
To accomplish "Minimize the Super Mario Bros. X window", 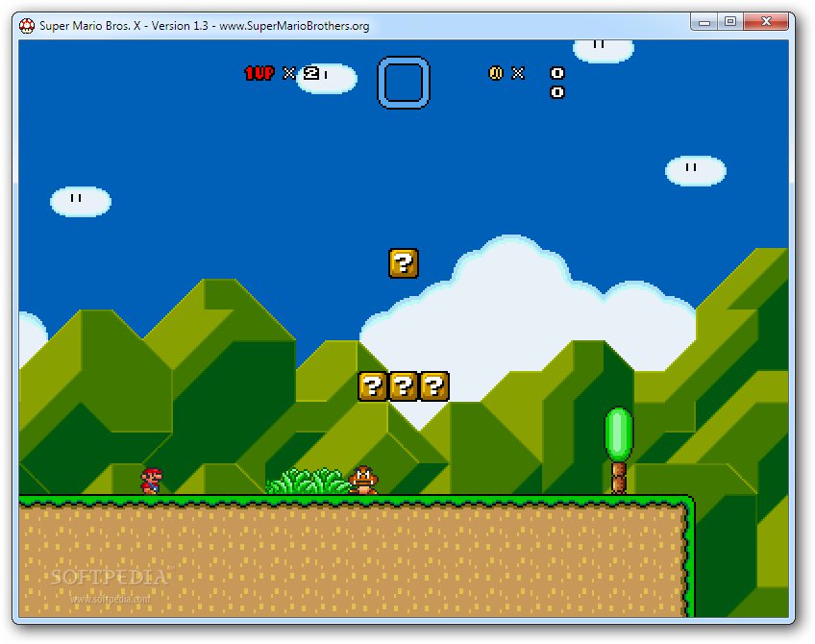I will point(704,22).
